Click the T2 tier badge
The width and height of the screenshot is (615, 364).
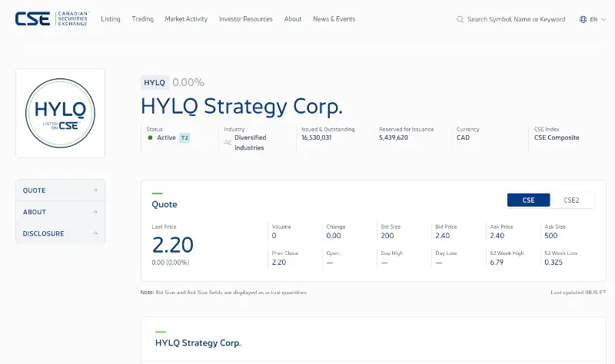[184, 138]
